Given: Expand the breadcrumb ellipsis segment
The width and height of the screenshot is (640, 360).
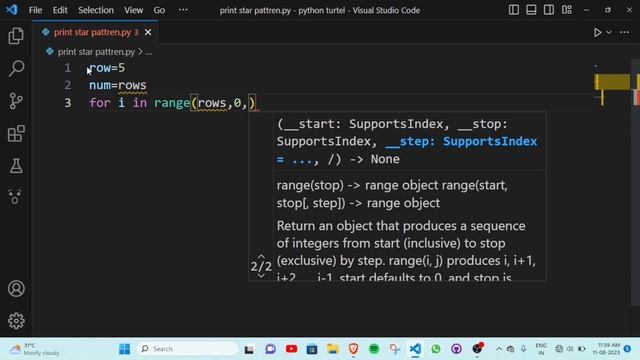Looking at the screenshot, I should point(149,52).
